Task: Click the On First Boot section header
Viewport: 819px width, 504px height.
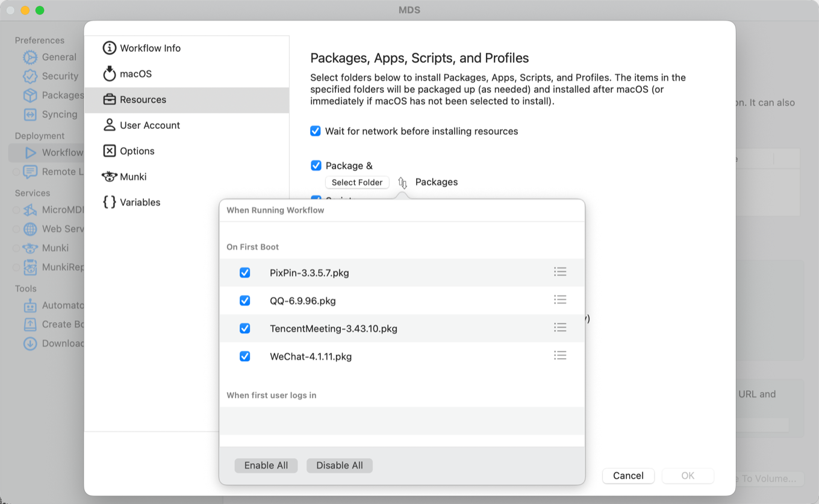Action: (x=253, y=247)
